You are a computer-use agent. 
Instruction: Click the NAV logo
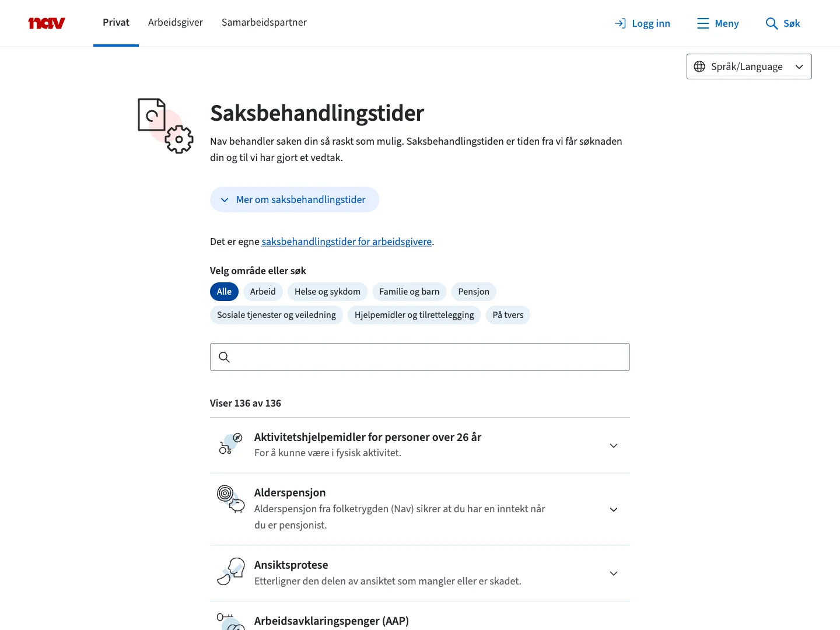pyautogui.click(x=47, y=23)
